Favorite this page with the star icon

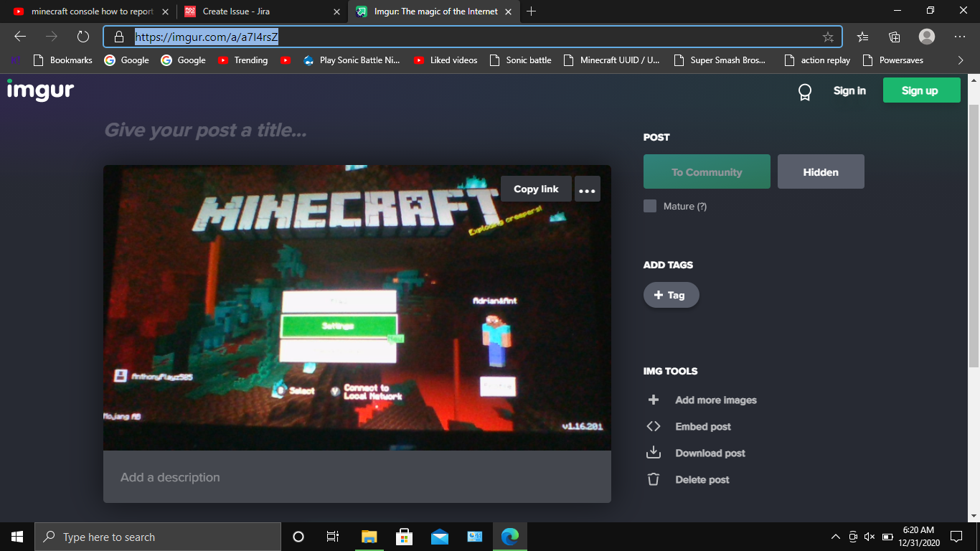point(828,37)
